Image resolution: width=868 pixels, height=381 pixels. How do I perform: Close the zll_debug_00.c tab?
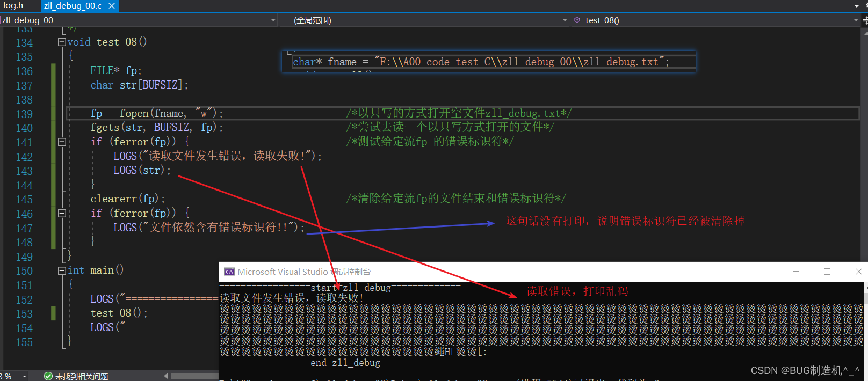click(x=112, y=6)
